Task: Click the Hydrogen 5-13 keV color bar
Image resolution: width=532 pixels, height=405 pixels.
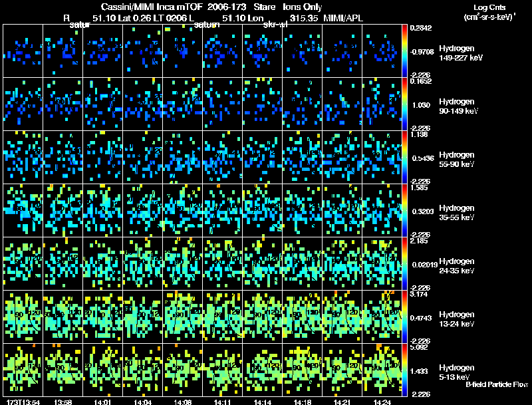Action: [x=404, y=370]
